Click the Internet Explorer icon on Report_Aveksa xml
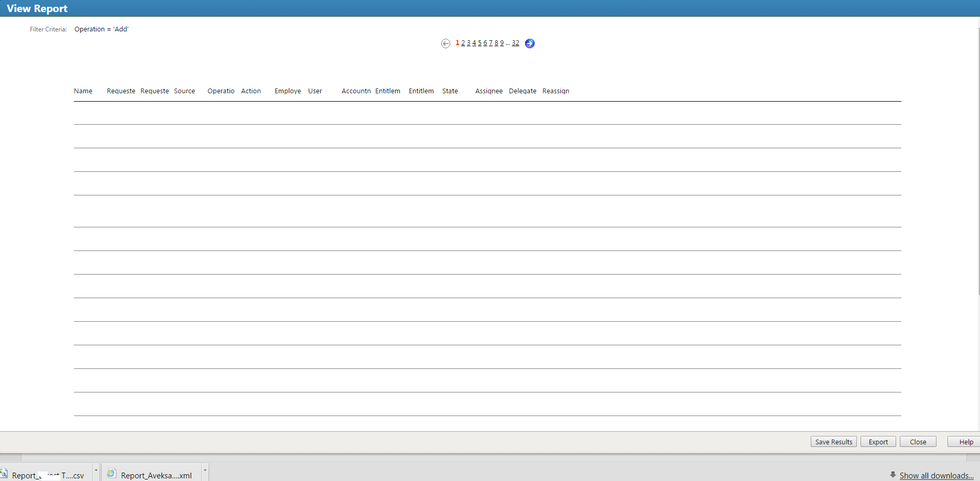980x481 pixels. (x=111, y=473)
